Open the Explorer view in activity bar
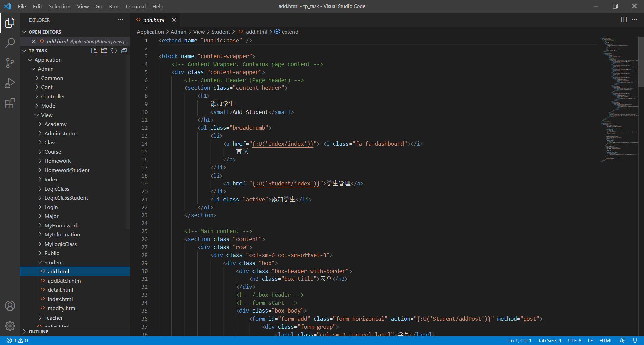The image size is (644, 345). point(10,23)
